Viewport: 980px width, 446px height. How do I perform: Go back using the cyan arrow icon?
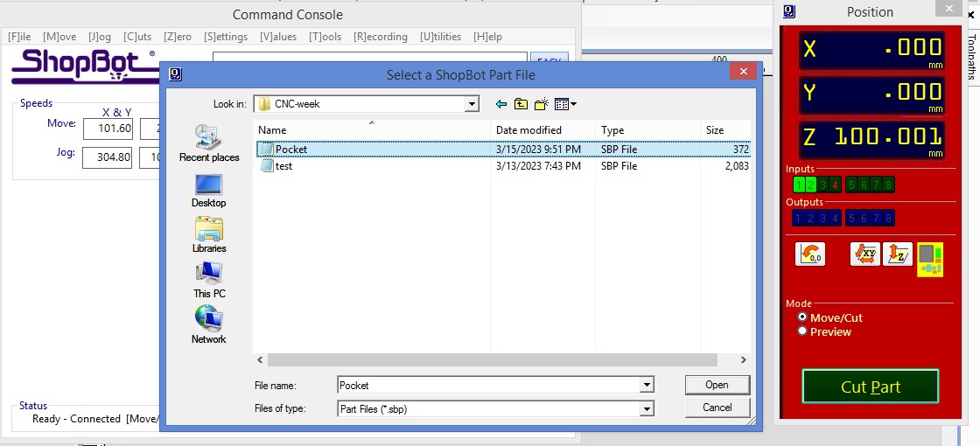(500, 104)
